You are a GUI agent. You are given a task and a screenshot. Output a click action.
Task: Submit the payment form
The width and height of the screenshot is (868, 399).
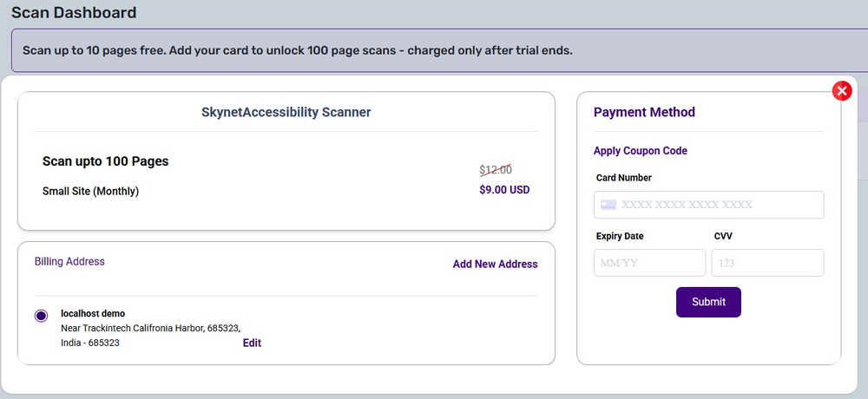point(708,302)
